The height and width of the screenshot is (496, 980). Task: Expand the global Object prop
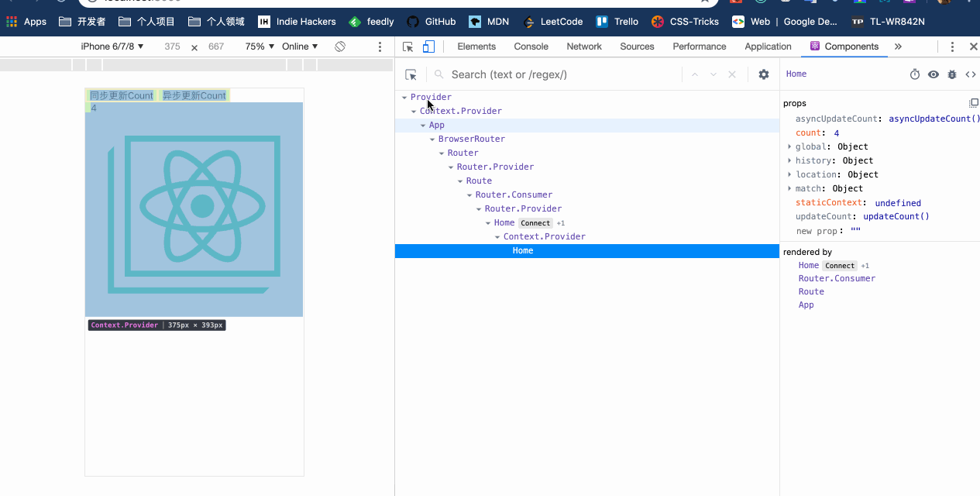pos(789,146)
